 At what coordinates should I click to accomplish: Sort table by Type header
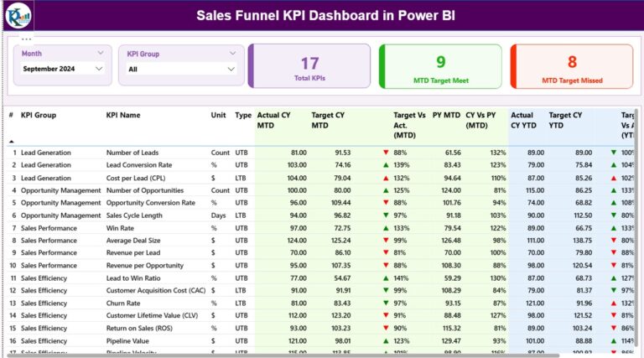click(x=243, y=116)
